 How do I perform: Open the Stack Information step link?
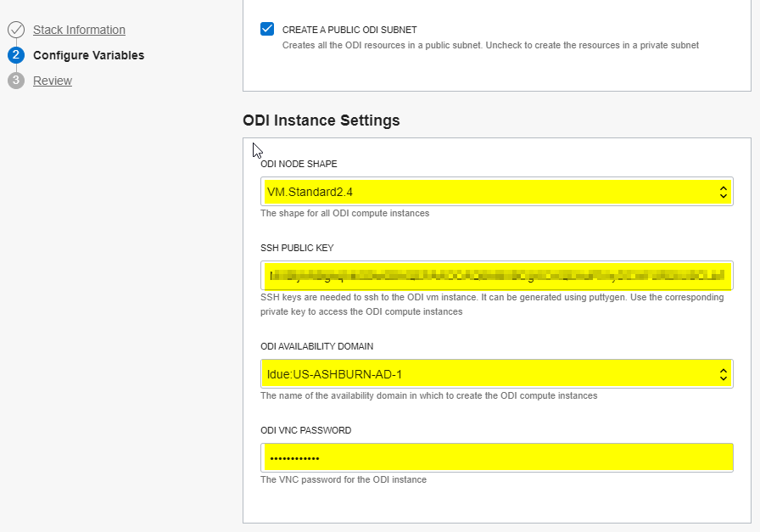(x=79, y=30)
